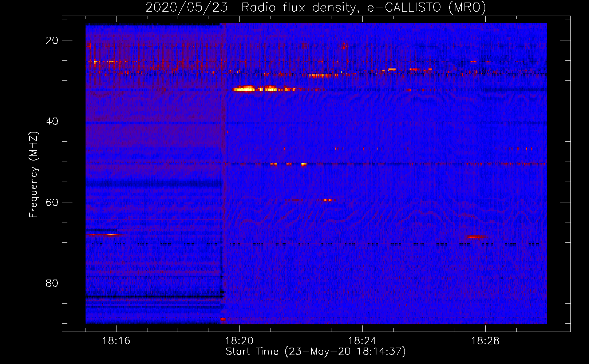The width and height of the screenshot is (589, 364).
Task: Click the plot title '2020/05/23 Radio flux density'
Action: coord(250,7)
